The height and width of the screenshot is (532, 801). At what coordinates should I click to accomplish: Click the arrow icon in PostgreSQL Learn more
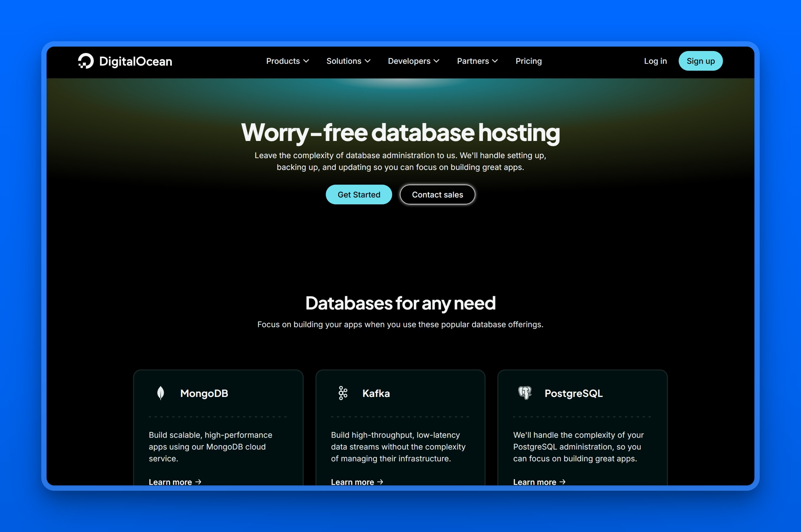(562, 482)
